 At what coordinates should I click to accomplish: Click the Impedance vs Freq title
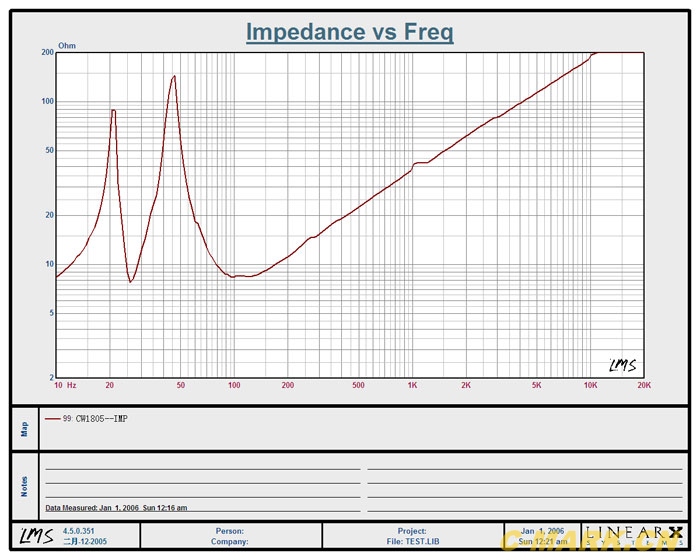tap(349, 32)
